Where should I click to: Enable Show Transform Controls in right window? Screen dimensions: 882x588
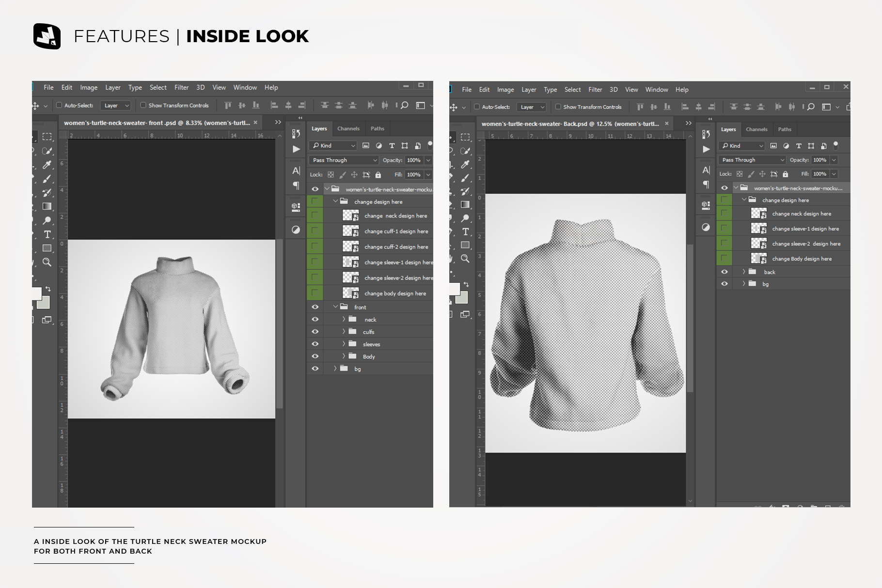tap(558, 107)
